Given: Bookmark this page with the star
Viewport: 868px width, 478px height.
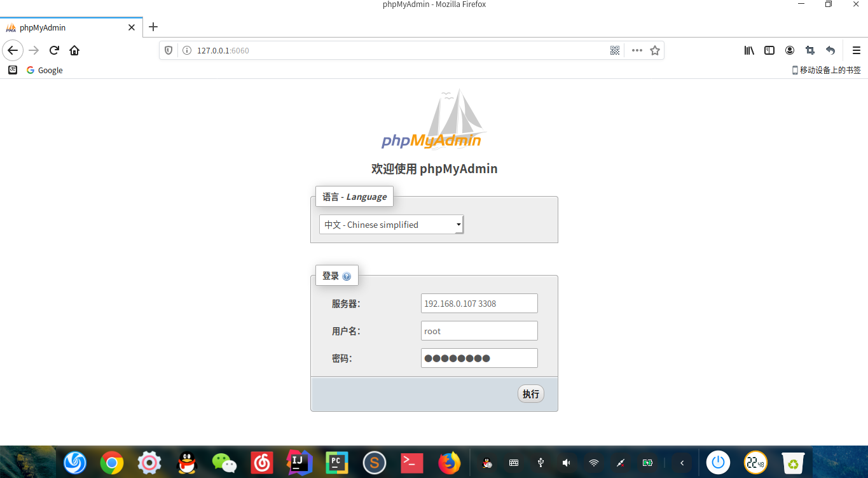Looking at the screenshot, I should [655, 50].
